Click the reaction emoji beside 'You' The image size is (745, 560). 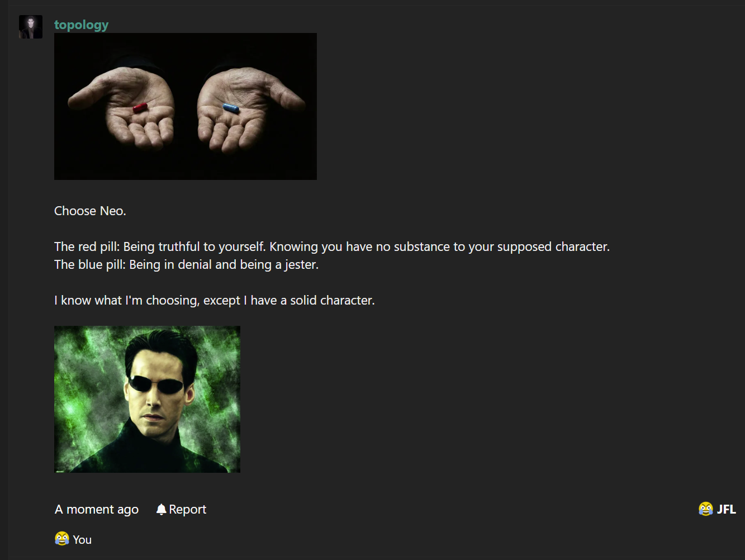[62, 539]
